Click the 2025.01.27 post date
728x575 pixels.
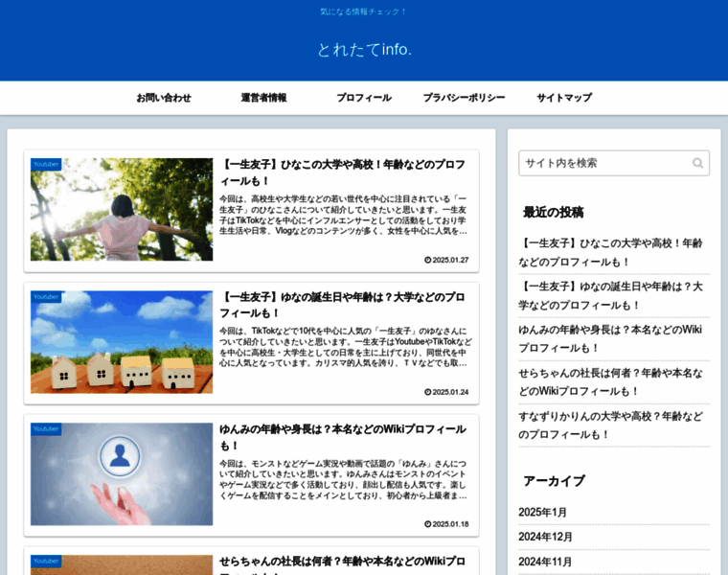click(446, 260)
